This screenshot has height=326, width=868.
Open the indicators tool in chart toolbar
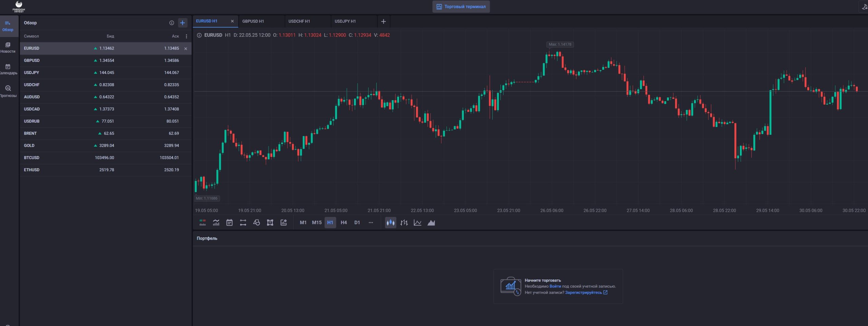[216, 222]
